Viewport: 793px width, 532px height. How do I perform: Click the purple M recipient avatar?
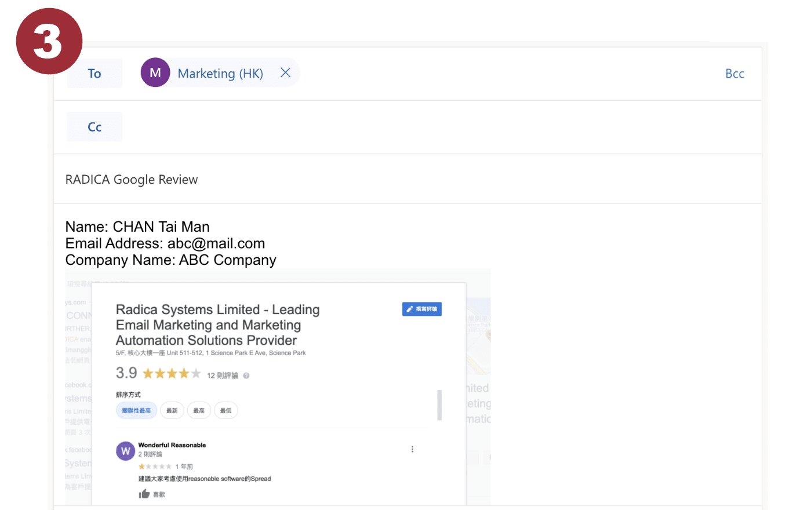(155, 72)
